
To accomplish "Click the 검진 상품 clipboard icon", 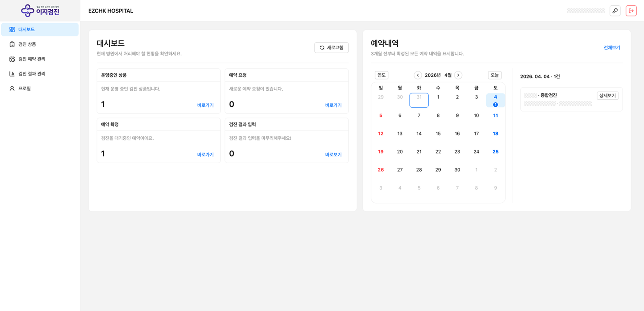I will click(12, 44).
